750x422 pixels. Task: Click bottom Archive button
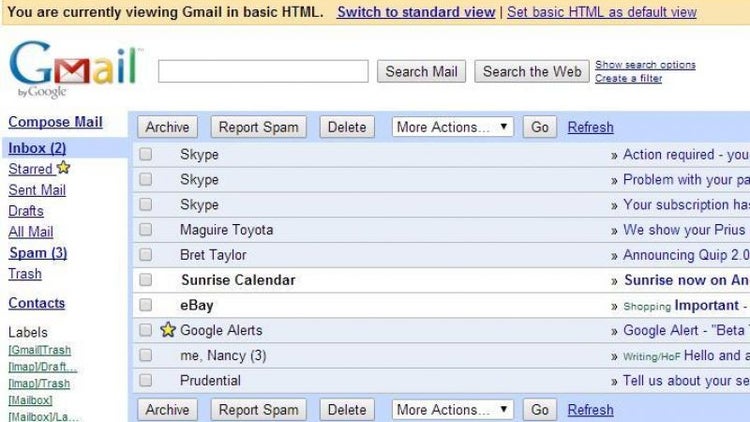[167, 410]
